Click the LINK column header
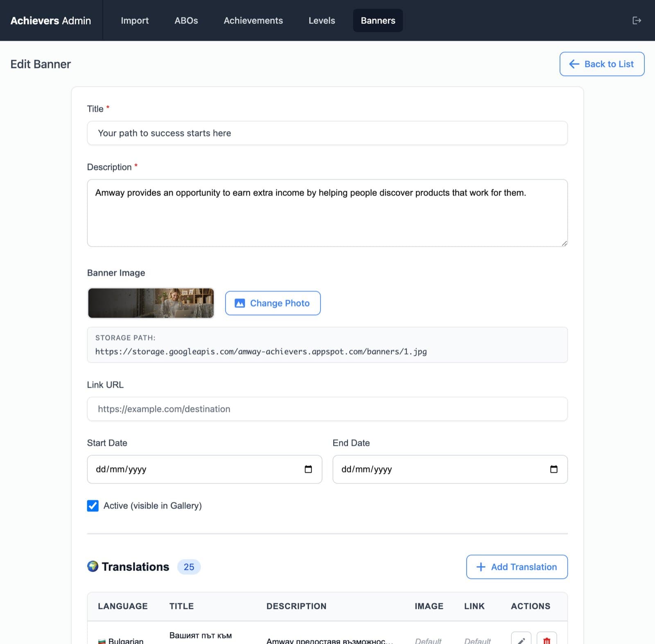The width and height of the screenshot is (655, 644). 474,606
